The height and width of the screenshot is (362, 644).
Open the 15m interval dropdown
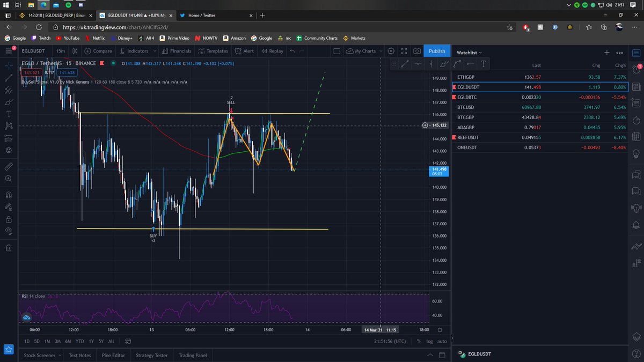click(60, 51)
